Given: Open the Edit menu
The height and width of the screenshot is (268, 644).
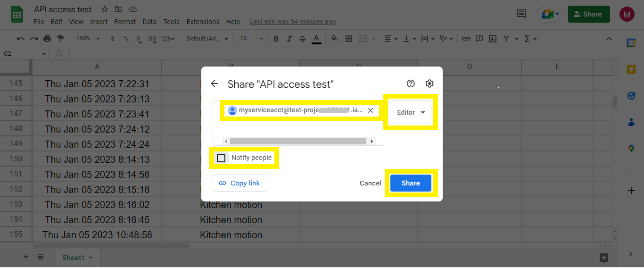Looking at the screenshot, I should click(57, 22).
